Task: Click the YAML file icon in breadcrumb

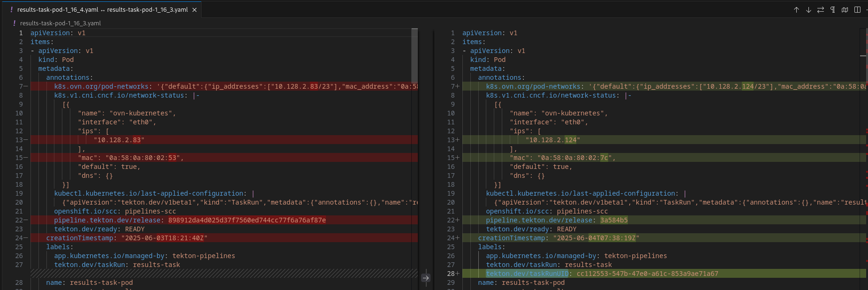Action: (x=15, y=23)
